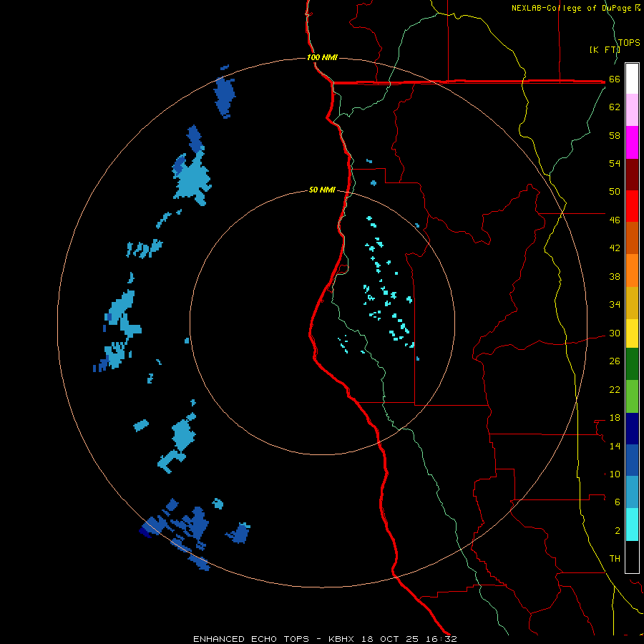Viewport: 644px width, 644px height.
Task: Select the light pink legend color band
Action: click(x=632, y=109)
